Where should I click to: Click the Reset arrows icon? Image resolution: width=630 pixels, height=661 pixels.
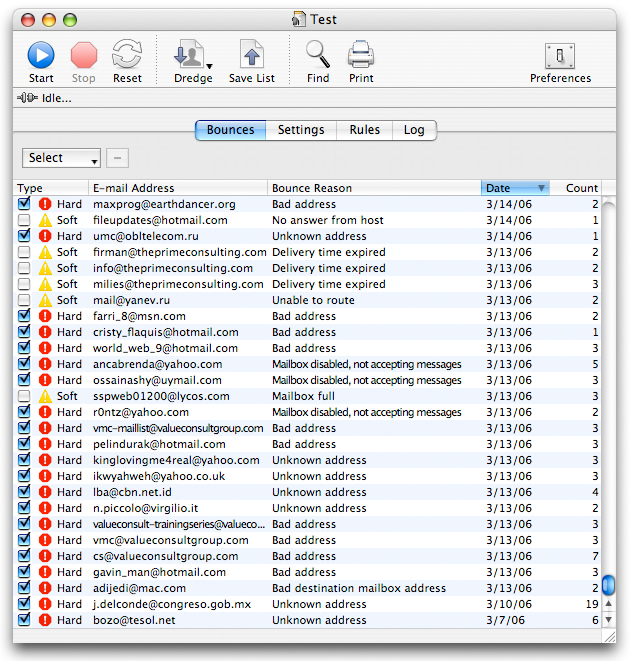click(127, 54)
